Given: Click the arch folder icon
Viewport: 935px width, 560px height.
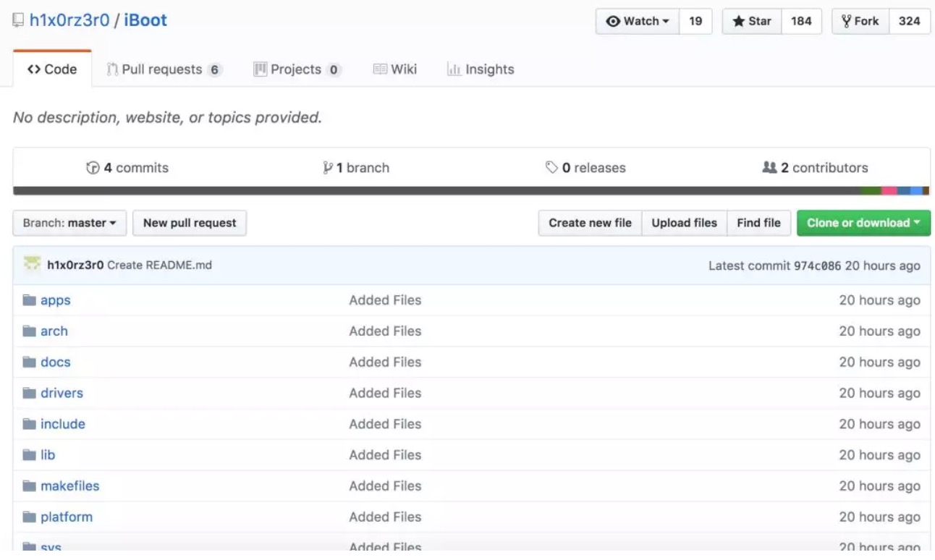Looking at the screenshot, I should click(x=29, y=331).
